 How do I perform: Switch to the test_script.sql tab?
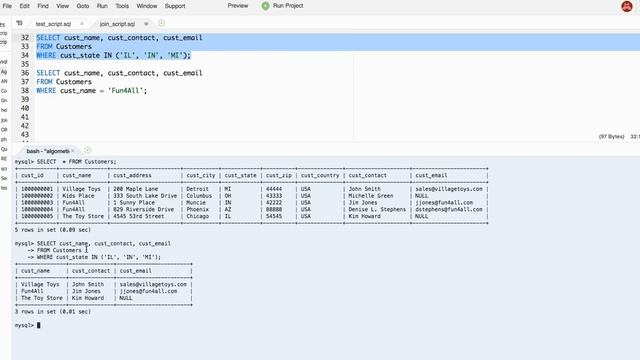[53, 24]
